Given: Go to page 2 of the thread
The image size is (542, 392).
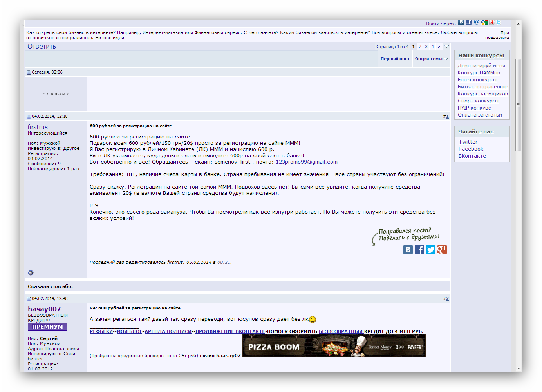Looking at the screenshot, I should point(420,47).
